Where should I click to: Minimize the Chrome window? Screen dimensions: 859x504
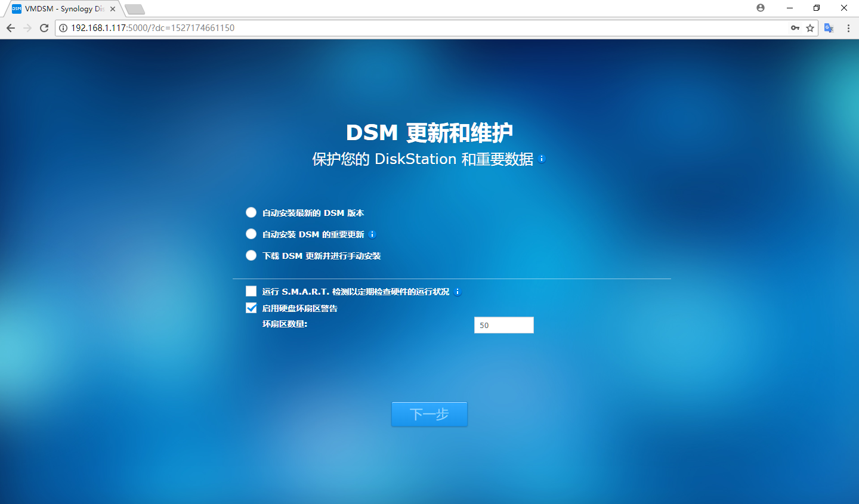point(790,8)
